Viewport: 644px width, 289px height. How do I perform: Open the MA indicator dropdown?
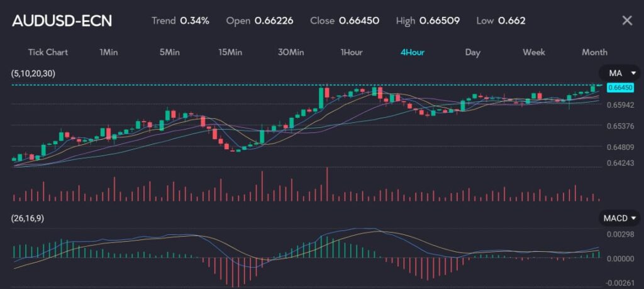[x=619, y=73]
